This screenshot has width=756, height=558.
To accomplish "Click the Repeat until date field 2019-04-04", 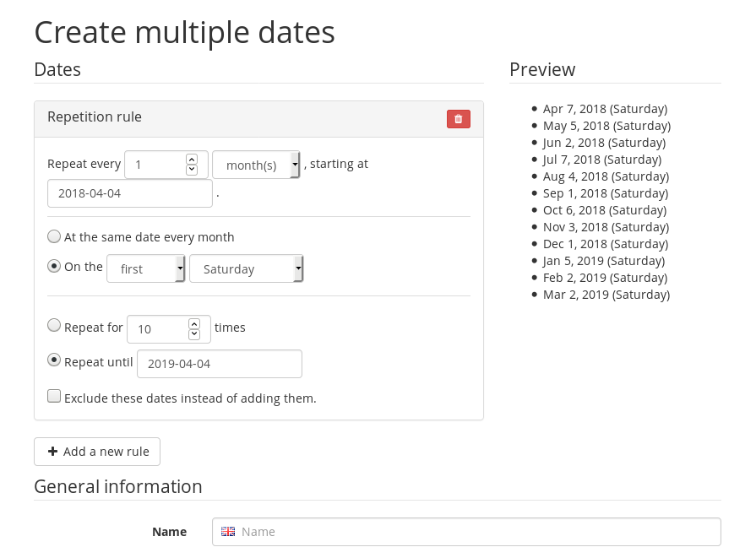I will (219, 364).
